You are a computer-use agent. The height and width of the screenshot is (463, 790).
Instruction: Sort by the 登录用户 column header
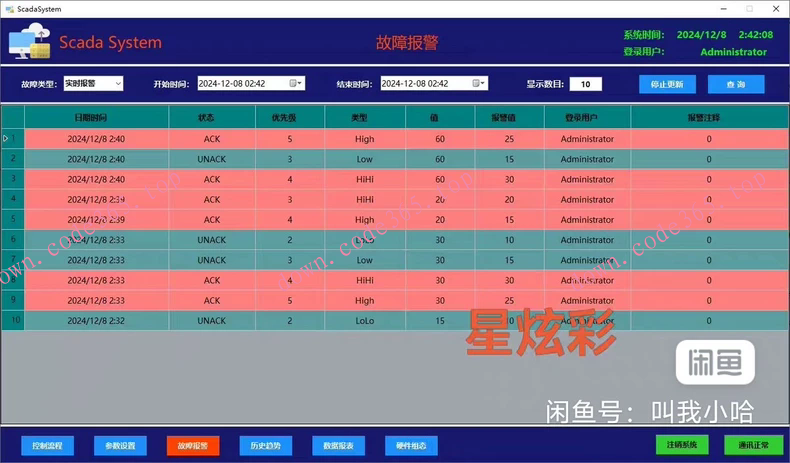pyautogui.click(x=587, y=117)
